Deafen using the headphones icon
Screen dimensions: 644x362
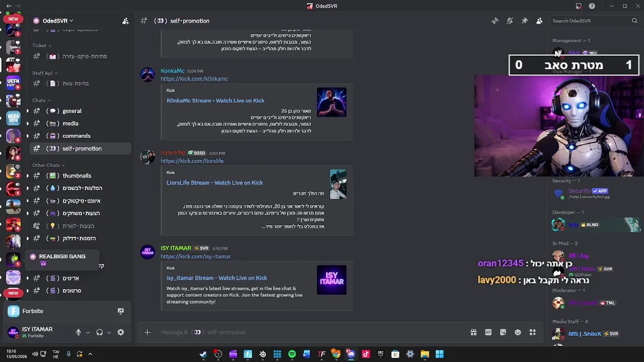tap(100, 332)
